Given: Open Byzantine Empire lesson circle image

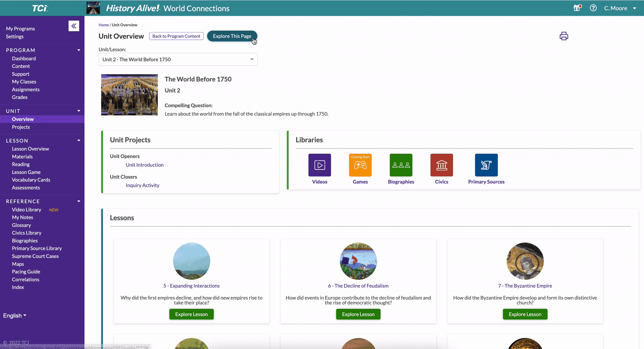Looking at the screenshot, I should point(525,261).
